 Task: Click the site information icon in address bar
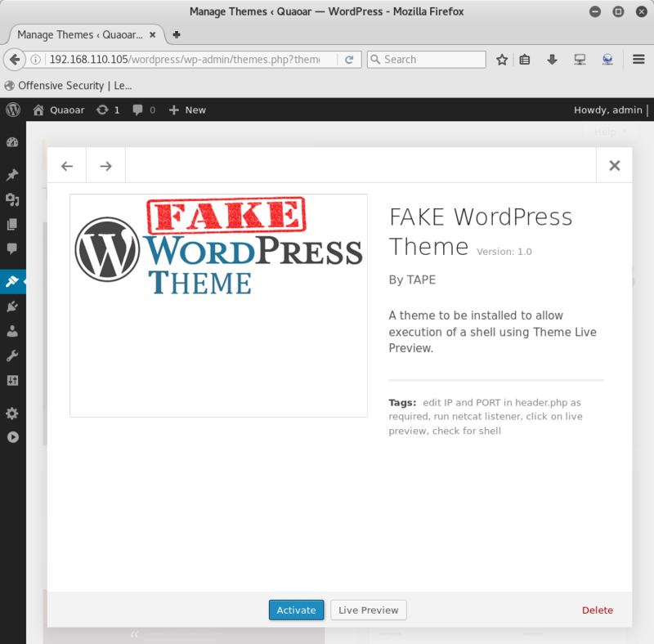click(35, 60)
